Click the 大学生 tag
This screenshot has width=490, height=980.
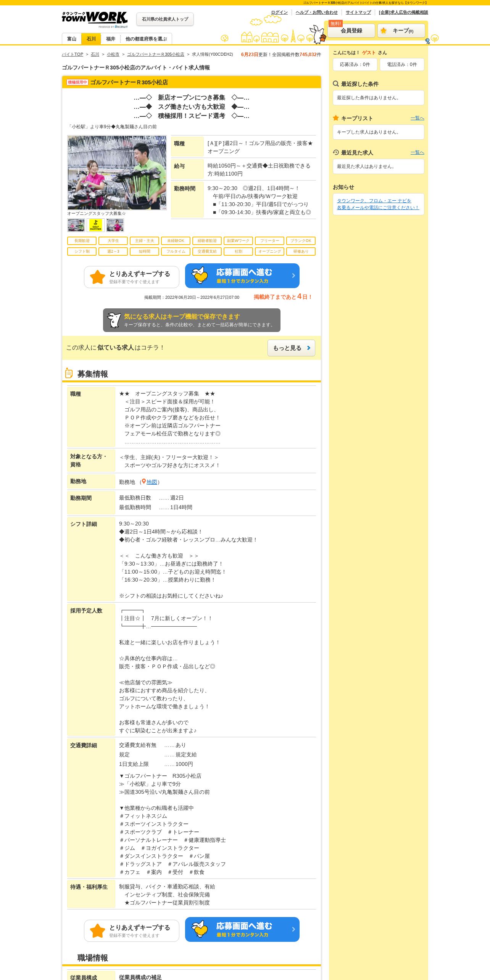(113, 241)
